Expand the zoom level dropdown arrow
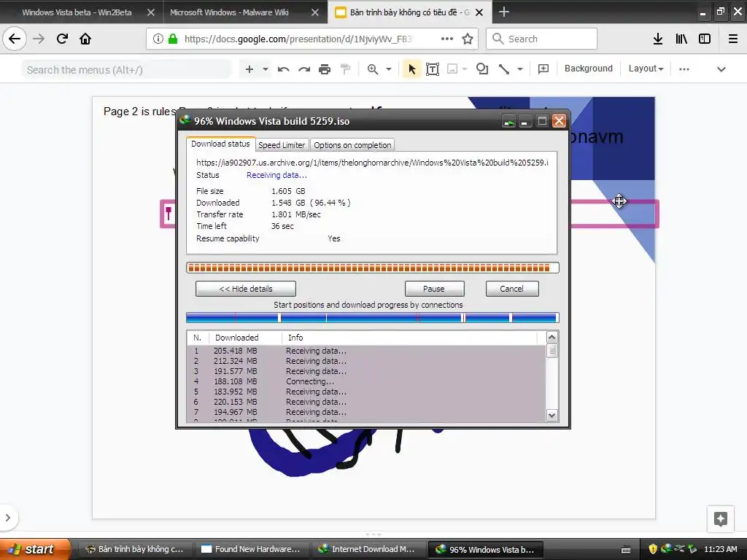The height and width of the screenshot is (560, 747). pos(389,69)
